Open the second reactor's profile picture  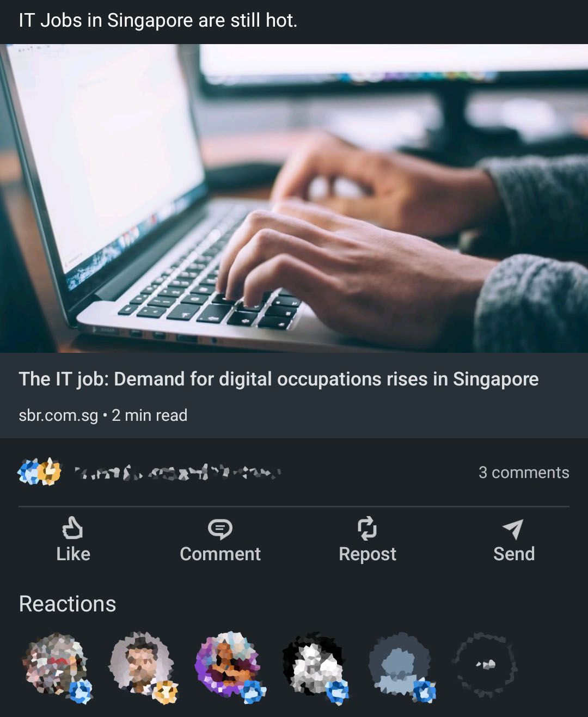click(x=142, y=664)
